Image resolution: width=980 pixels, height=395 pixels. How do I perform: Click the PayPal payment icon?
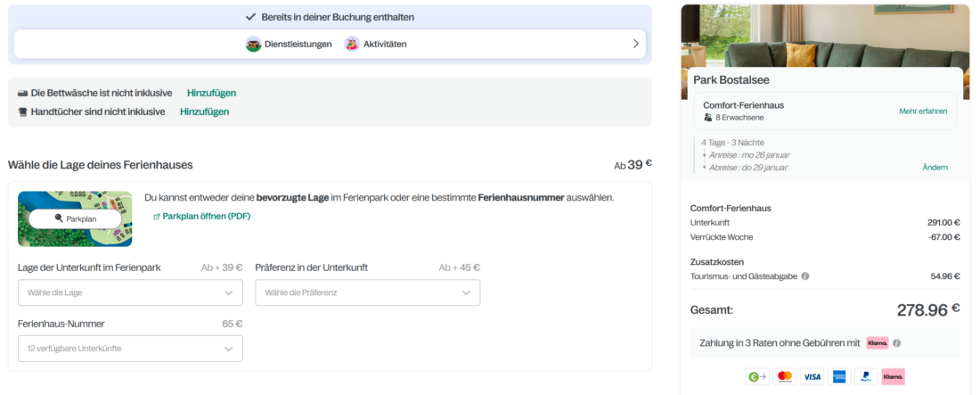[x=866, y=376]
